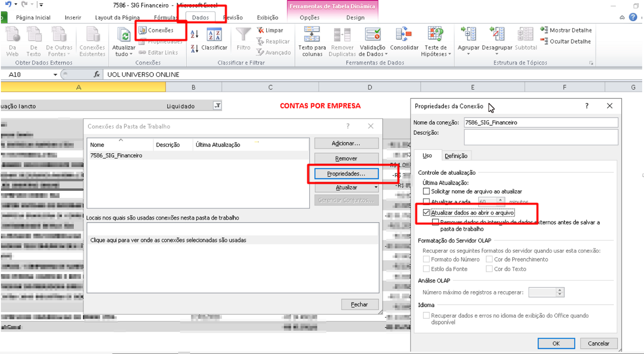Minimize the ribbon with the caret icon
Screen dimensions: 644x354
[622, 18]
